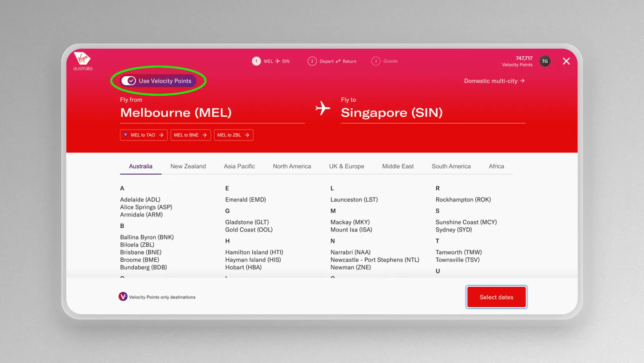644x363 pixels.
Task: Switch to the Asia Pacific tab
Action: pyautogui.click(x=240, y=166)
